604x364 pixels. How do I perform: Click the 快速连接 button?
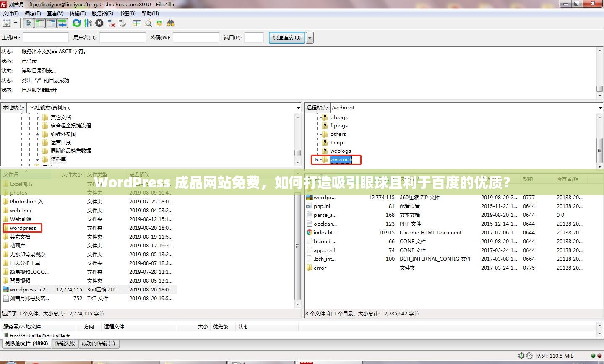tap(286, 37)
